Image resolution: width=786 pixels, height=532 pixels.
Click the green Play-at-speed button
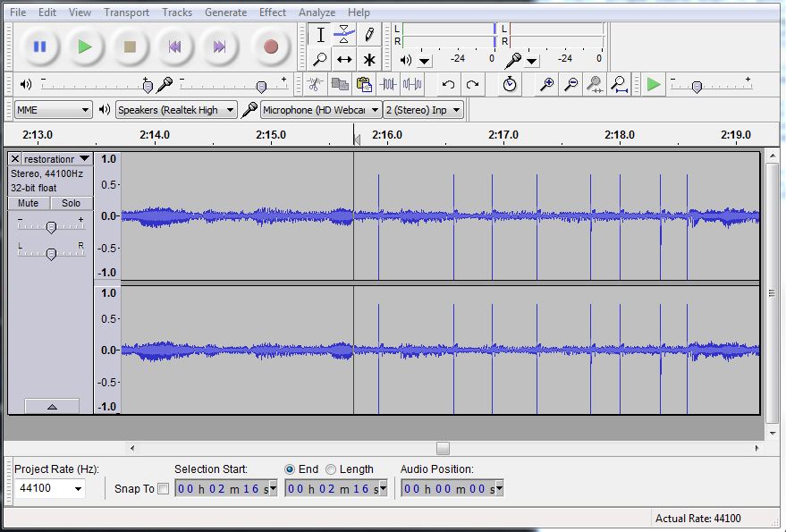coord(653,84)
